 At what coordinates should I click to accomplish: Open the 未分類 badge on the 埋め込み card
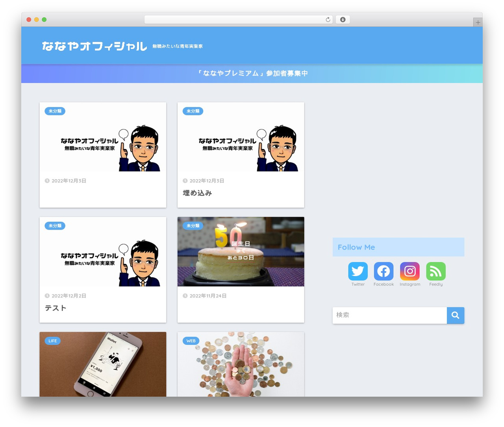click(193, 111)
